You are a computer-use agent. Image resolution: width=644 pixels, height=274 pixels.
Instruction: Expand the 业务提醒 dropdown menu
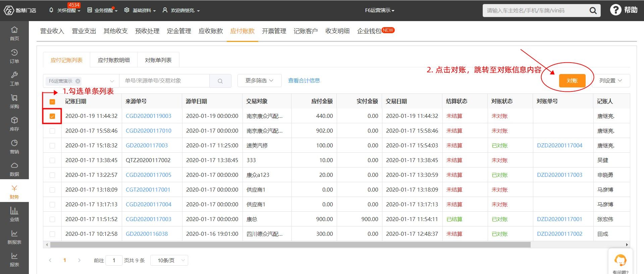tap(102, 10)
